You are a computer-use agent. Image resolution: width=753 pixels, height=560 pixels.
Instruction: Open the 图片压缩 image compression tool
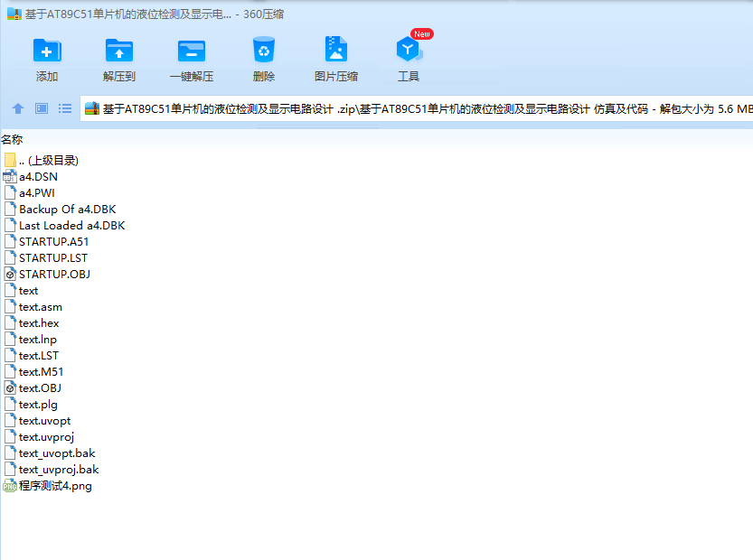[x=336, y=49]
